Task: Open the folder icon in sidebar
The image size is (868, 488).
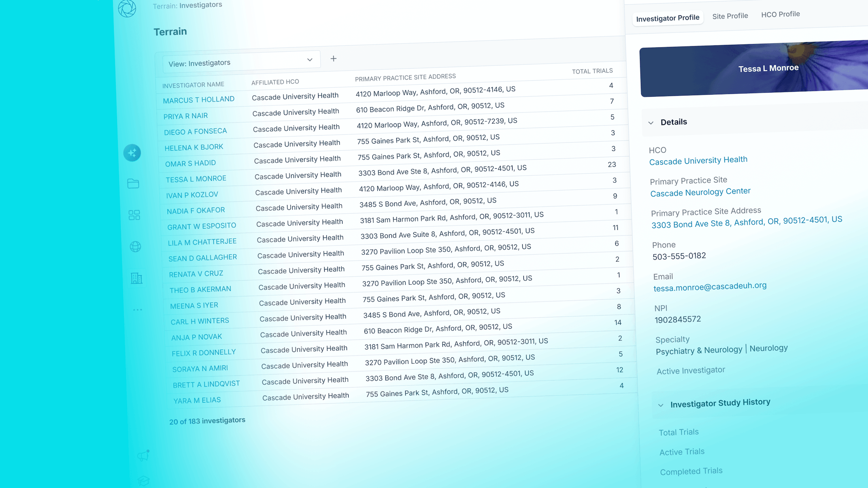Action: pyautogui.click(x=133, y=184)
